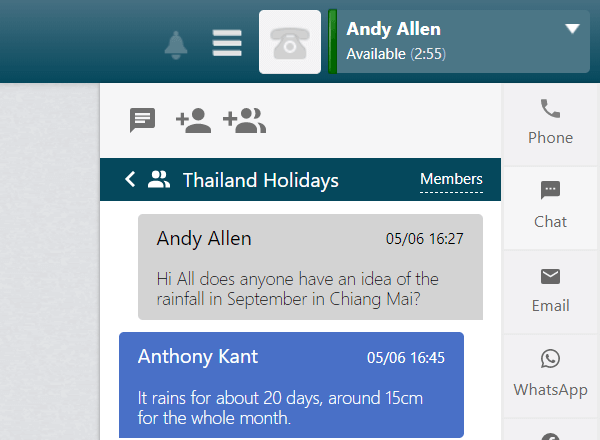Click the telephone softphone button
The image size is (600, 440).
(x=290, y=42)
